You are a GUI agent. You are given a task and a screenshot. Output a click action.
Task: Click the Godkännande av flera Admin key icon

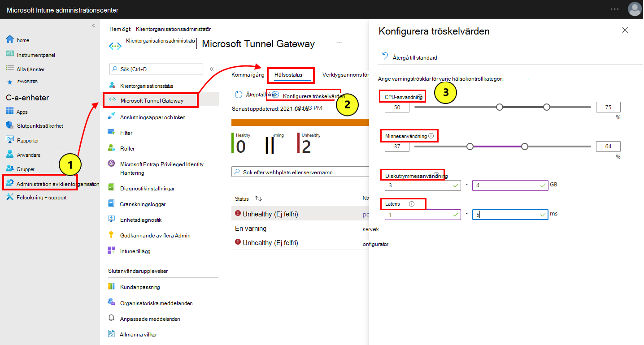tap(112, 235)
